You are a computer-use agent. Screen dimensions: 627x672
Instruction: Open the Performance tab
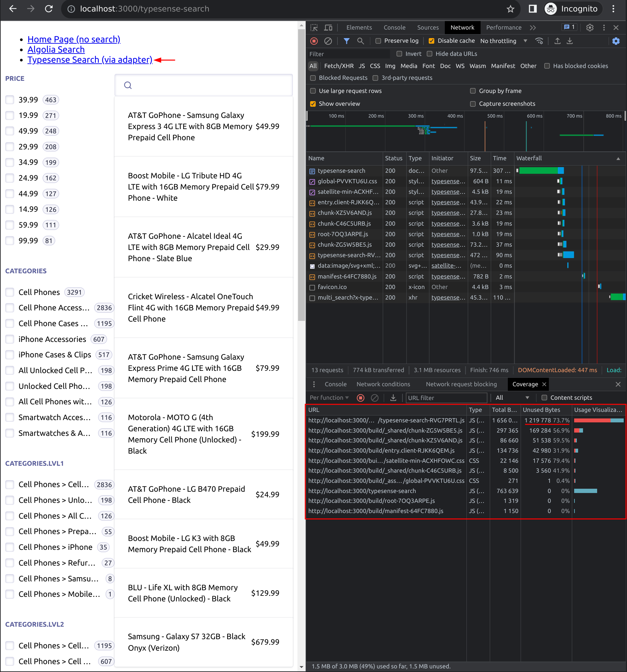503,27
